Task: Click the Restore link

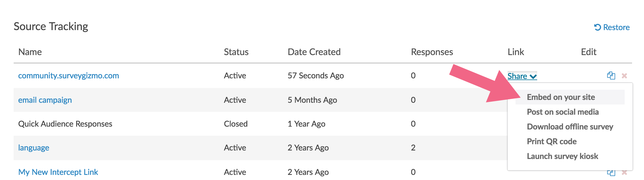Action: (612, 27)
